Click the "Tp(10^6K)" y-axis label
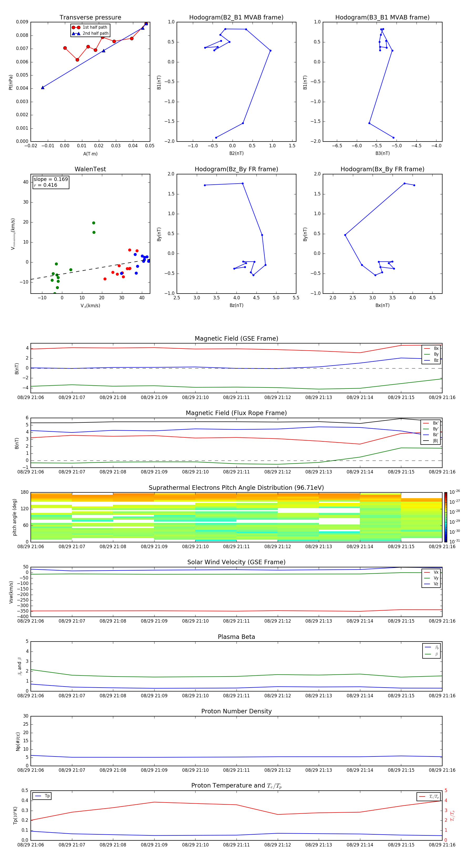 pyautogui.click(x=15, y=815)
